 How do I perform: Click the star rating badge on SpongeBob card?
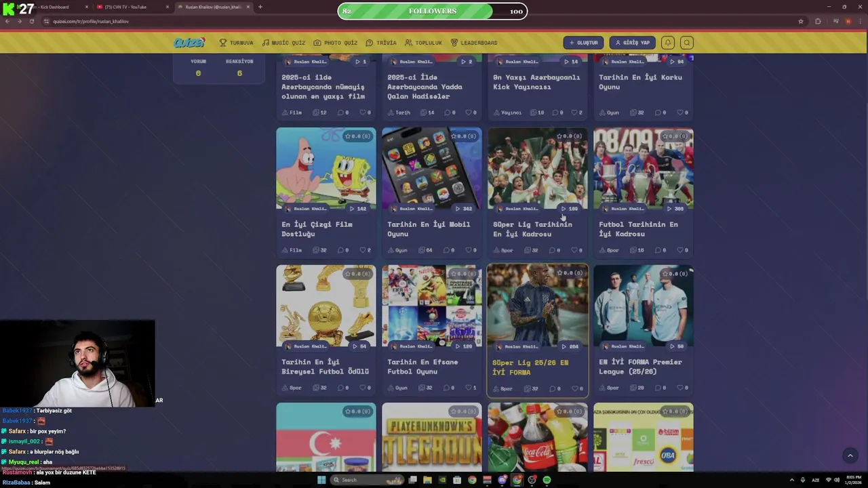357,136
